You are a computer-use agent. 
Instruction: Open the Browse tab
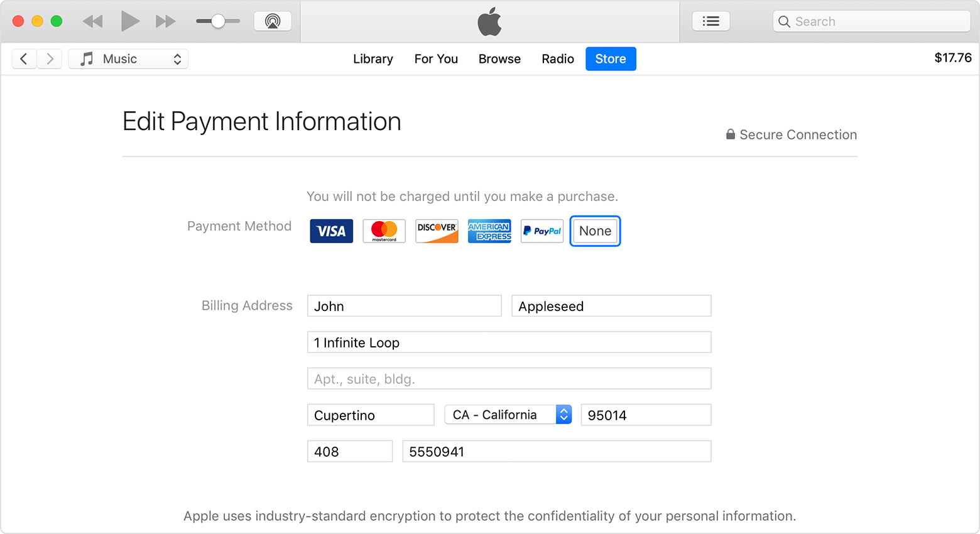tap(499, 59)
